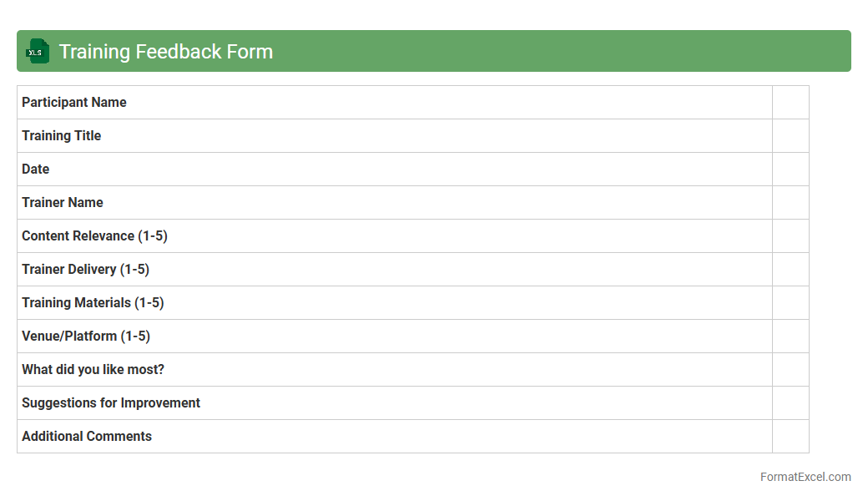Click the empty cell beside Trainer Name
Screen dimensions: 868x501
pos(790,202)
